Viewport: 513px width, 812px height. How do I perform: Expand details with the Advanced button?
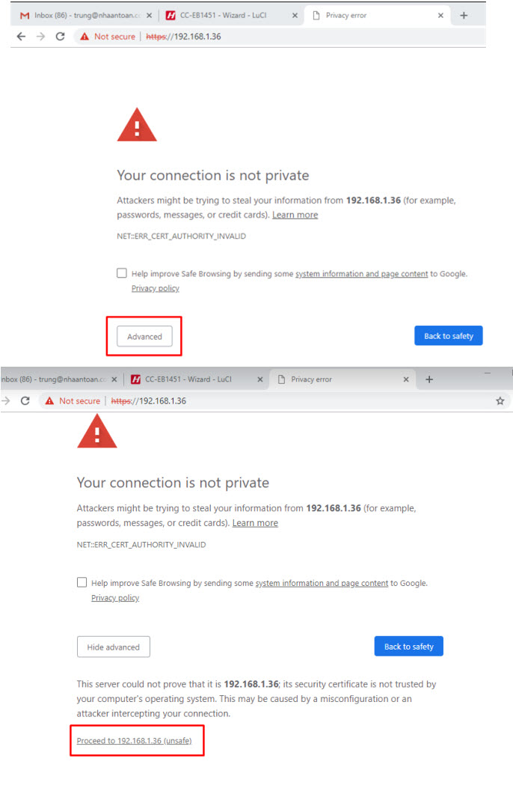tap(144, 337)
